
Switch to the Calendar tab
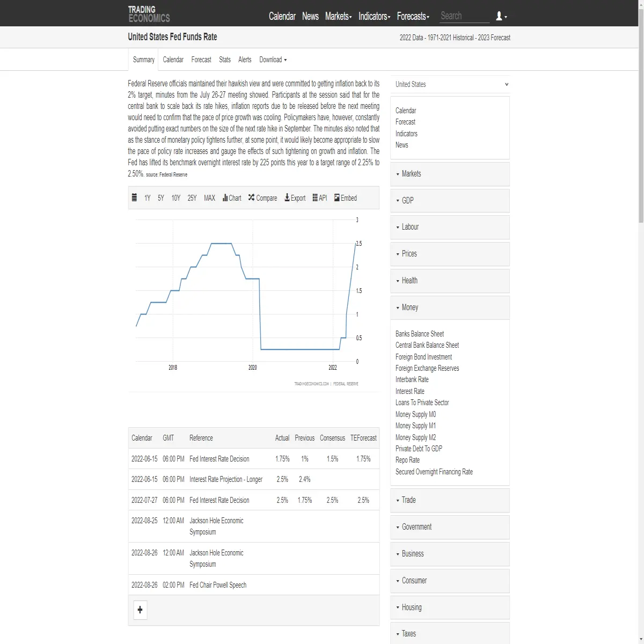point(173,60)
